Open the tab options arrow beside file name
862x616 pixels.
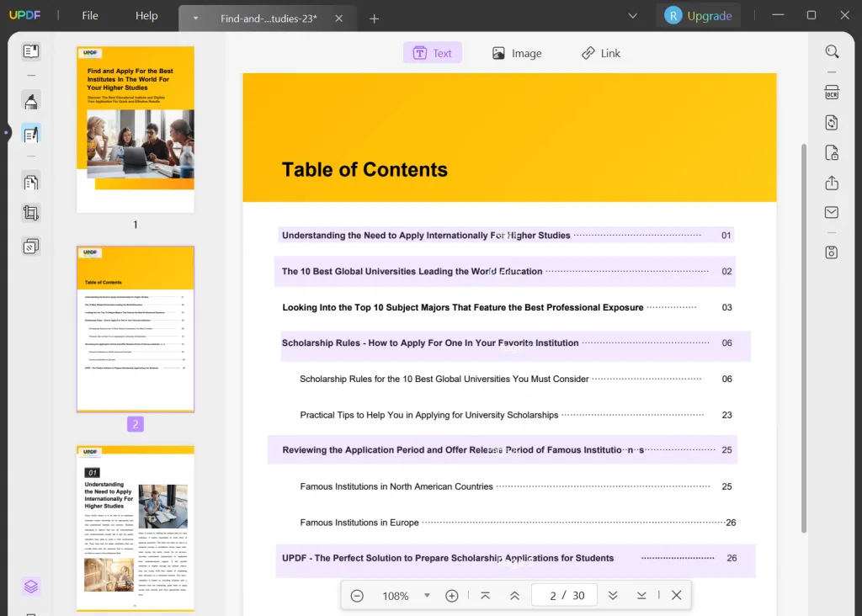196,18
